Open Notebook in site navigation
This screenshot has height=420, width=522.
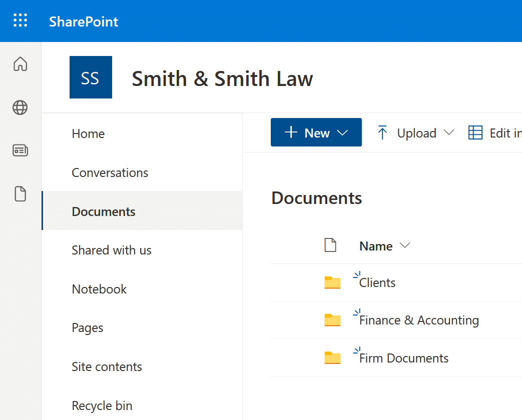coord(142,289)
